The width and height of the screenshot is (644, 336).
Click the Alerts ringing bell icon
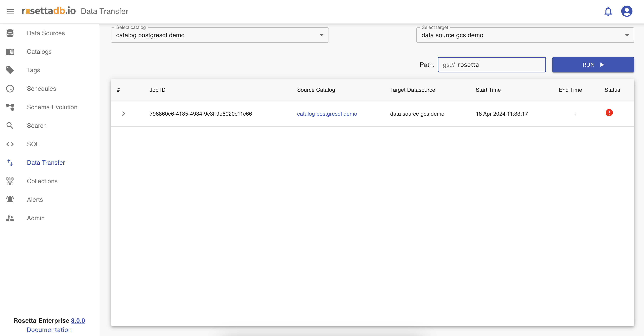point(10,200)
